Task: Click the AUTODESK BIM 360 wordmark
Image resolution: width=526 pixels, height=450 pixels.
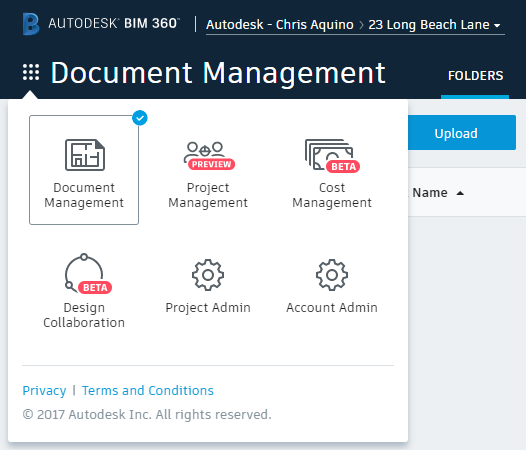Action: 114,23
